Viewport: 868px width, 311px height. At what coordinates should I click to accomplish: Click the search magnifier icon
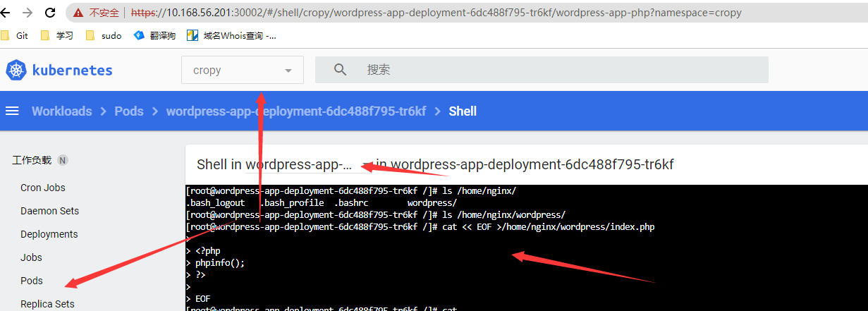click(x=341, y=70)
